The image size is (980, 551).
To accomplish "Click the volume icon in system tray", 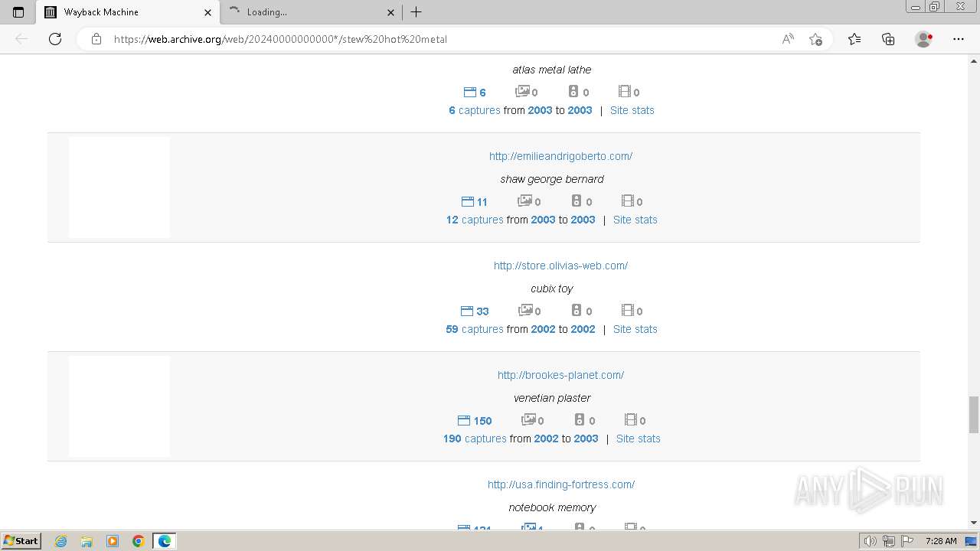I will (870, 541).
